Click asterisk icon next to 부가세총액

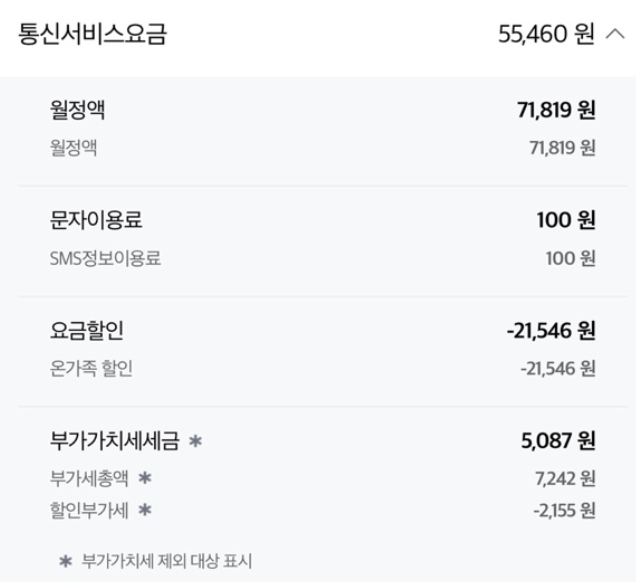(x=145, y=478)
